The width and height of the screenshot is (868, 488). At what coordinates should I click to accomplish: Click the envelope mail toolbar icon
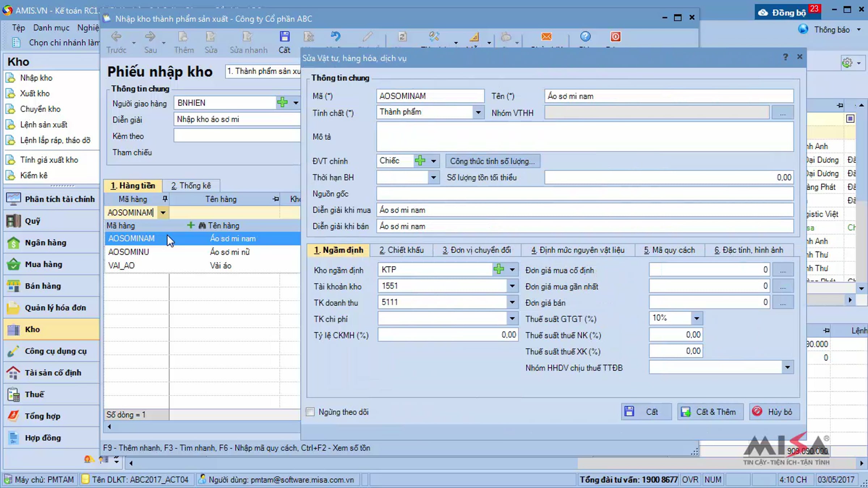point(546,37)
